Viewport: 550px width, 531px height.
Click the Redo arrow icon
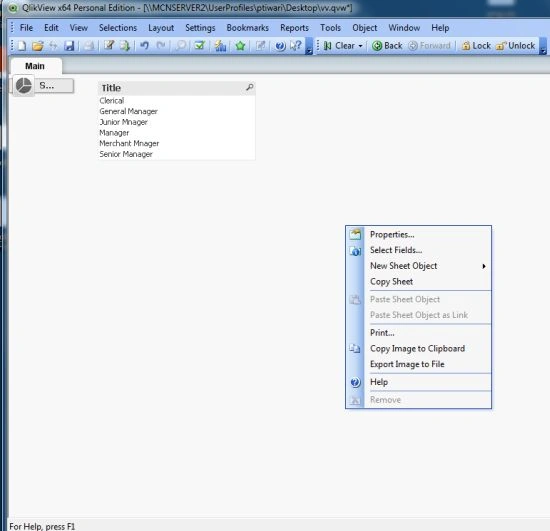161,46
